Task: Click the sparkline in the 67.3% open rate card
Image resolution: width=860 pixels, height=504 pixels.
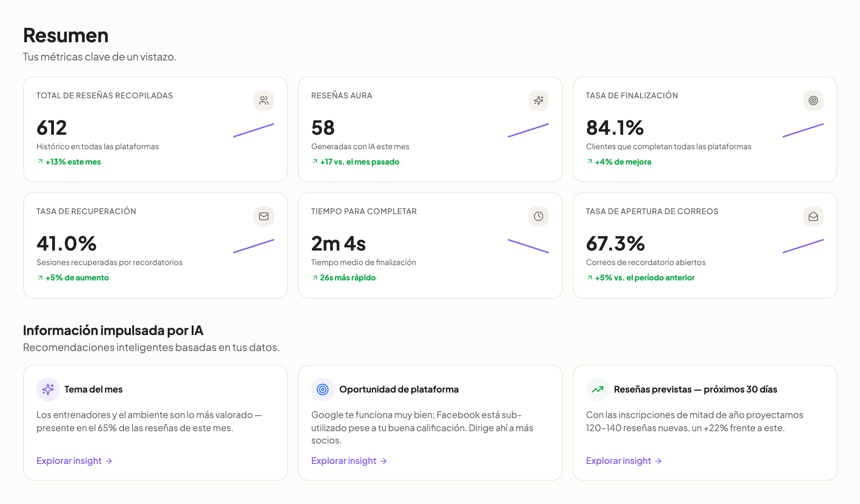Action: point(803,246)
